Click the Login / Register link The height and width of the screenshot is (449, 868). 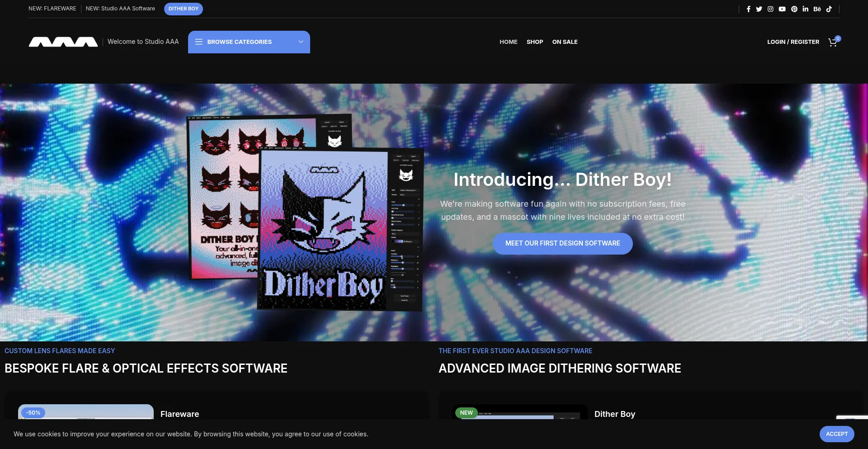(793, 42)
